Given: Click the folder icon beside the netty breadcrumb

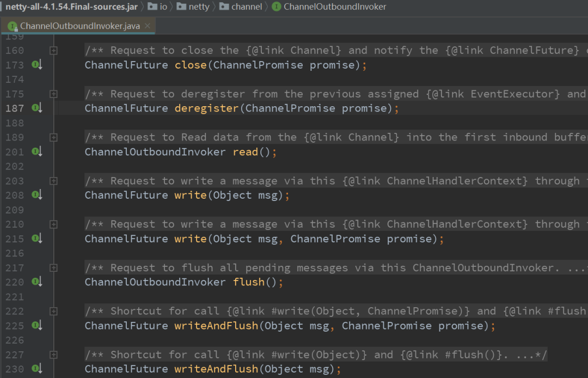Looking at the screenshot, I should [x=181, y=7].
